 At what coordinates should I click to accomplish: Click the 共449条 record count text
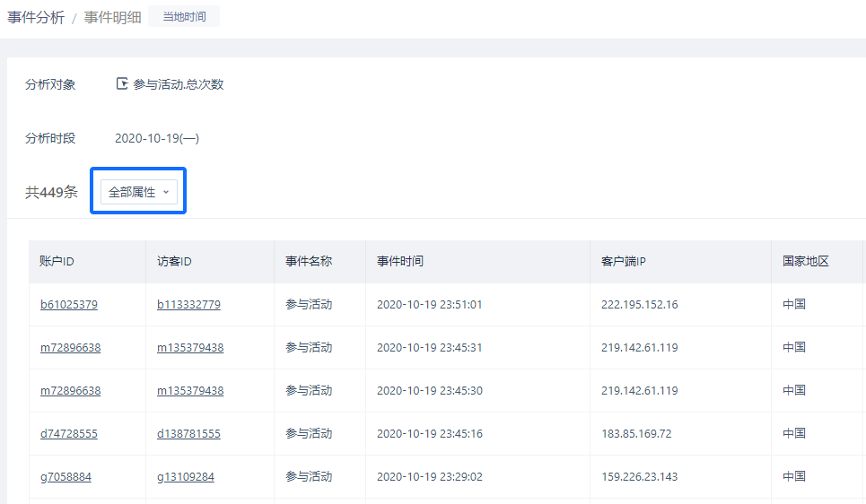(x=51, y=192)
